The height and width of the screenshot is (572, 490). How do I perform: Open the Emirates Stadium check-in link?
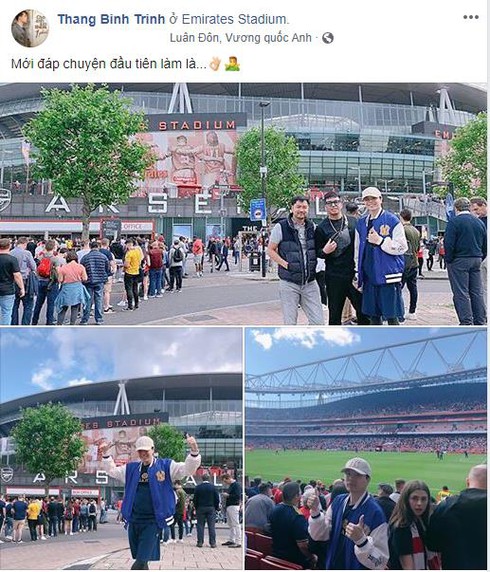(x=234, y=19)
